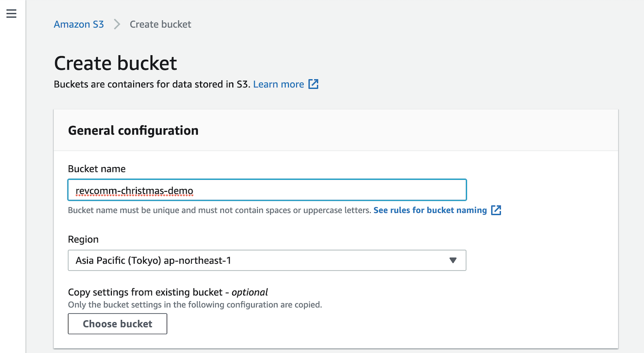Focus the Bucket name text field

pos(267,190)
